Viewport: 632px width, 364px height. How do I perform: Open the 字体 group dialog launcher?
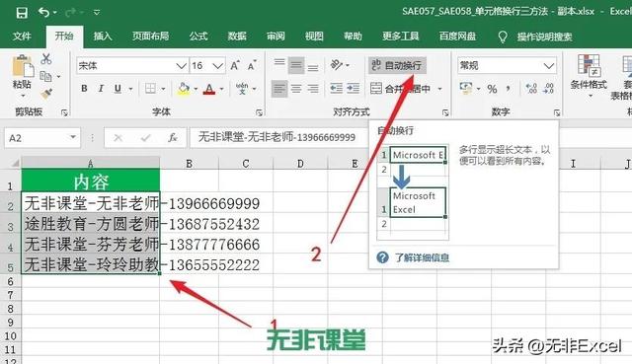click(259, 113)
